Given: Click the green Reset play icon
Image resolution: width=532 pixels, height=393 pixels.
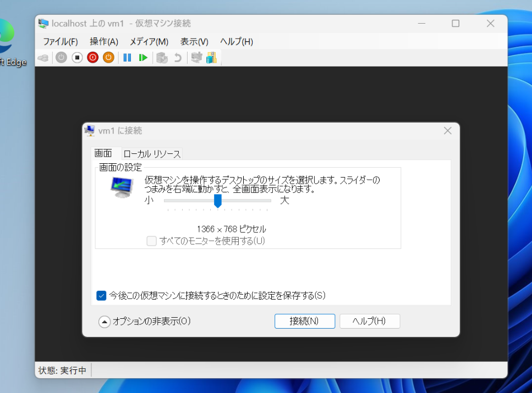Looking at the screenshot, I should tap(143, 58).
